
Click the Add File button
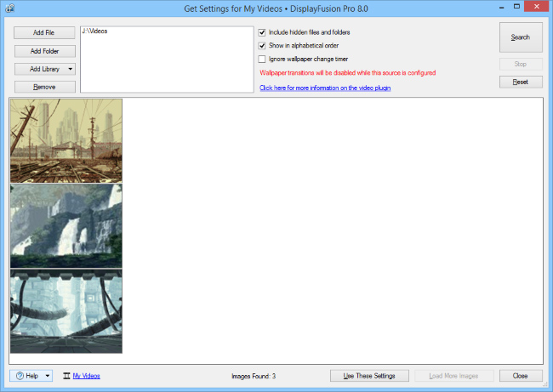[x=44, y=32]
